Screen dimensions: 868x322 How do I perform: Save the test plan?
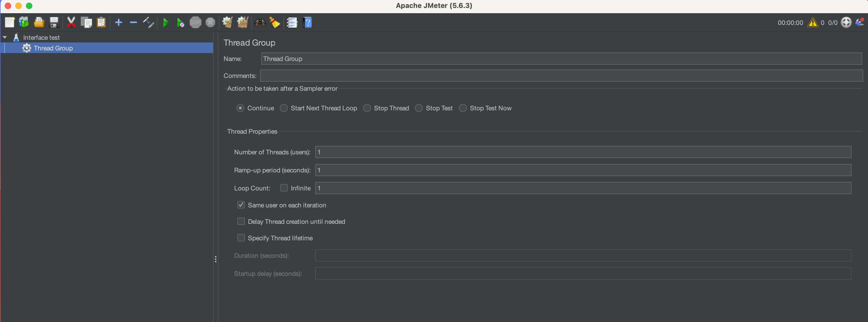point(54,23)
